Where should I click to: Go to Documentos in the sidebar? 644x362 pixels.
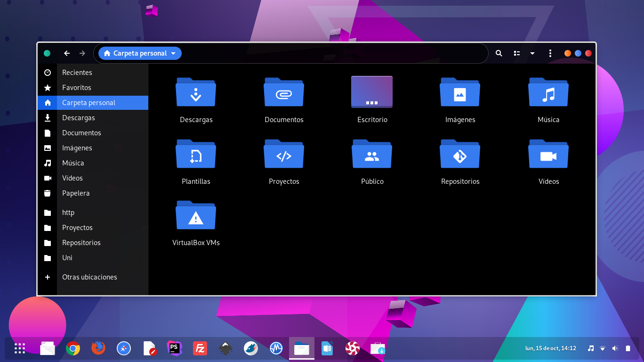93,133
